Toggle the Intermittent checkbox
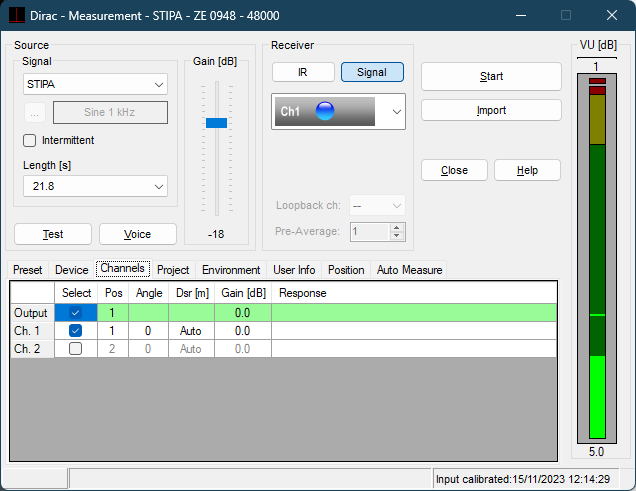 [29, 140]
